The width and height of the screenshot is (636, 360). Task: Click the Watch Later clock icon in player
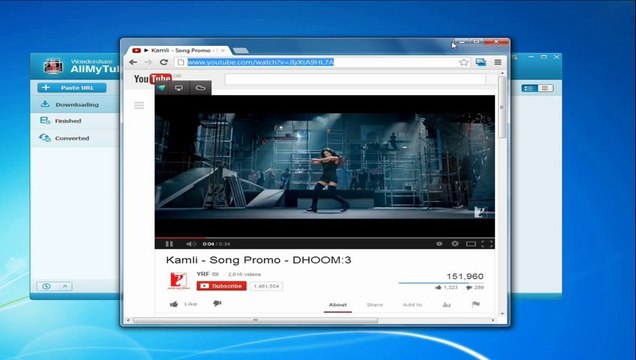pos(439,244)
